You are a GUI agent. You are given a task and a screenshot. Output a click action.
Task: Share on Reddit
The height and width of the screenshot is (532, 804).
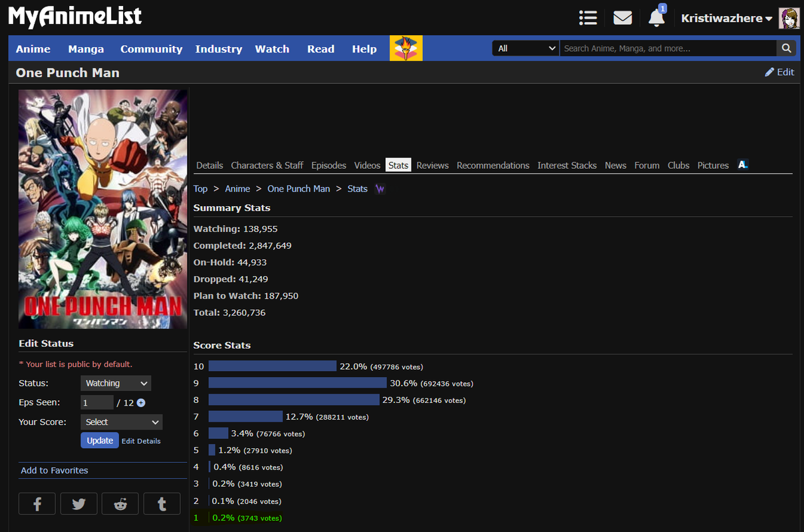pyautogui.click(x=120, y=504)
